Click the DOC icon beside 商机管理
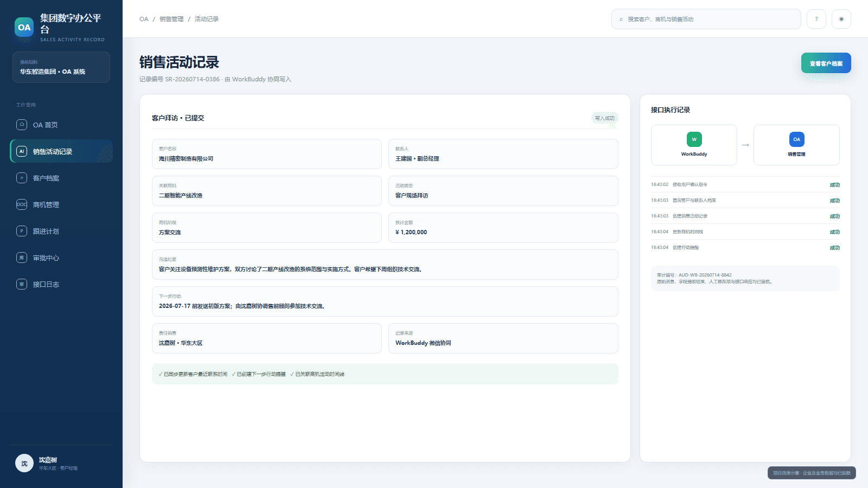 coord(22,204)
